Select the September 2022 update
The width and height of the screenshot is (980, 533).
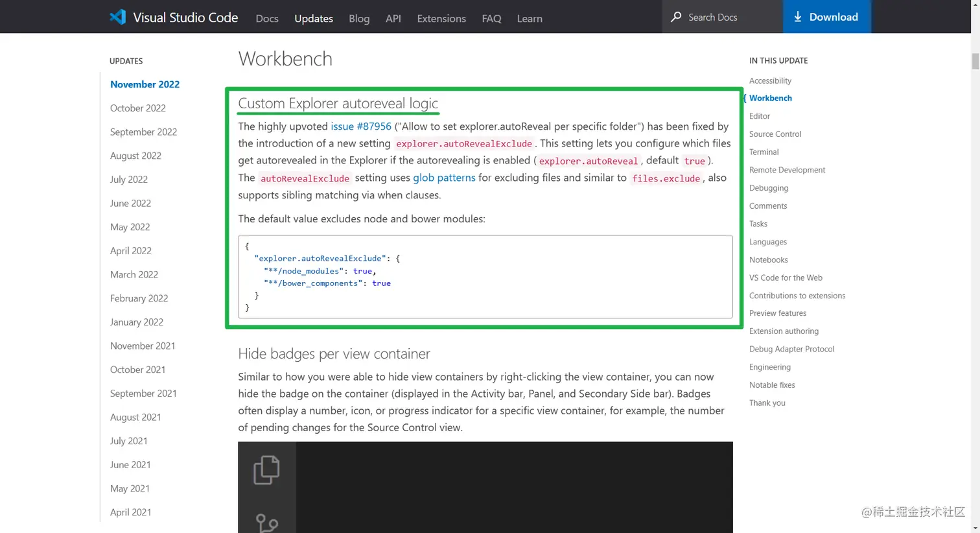[x=143, y=132]
